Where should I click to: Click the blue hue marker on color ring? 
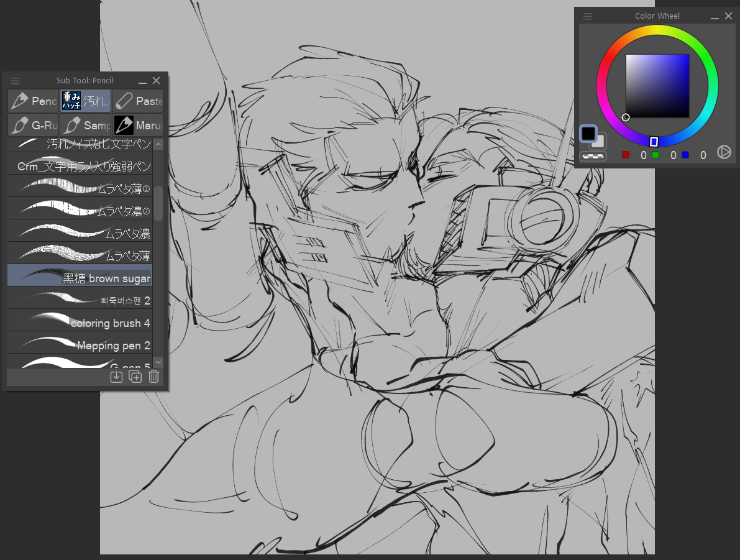coord(654,142)
